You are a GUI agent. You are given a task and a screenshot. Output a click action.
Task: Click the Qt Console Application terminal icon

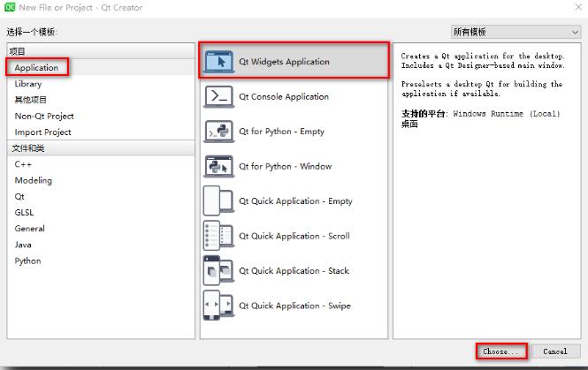219,96
